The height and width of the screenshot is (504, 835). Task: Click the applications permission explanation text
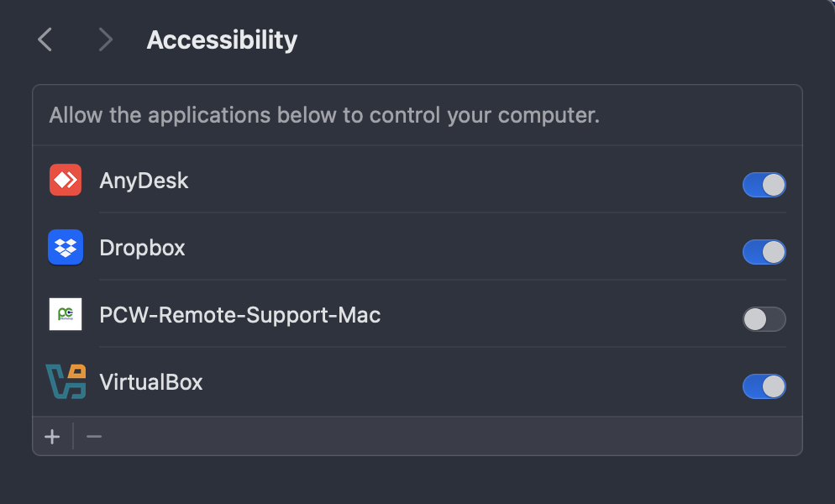pos(324,115)
